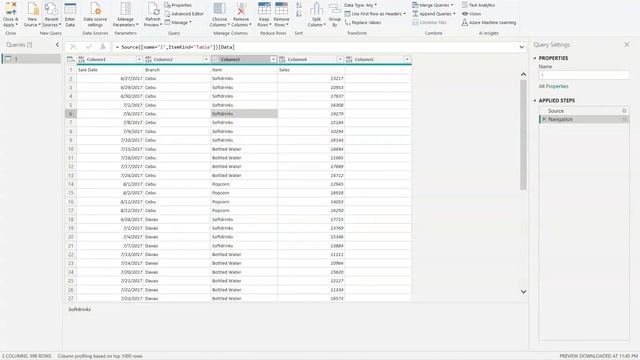
Task: Click the Append Queries button
Action: tap(434, 14)
